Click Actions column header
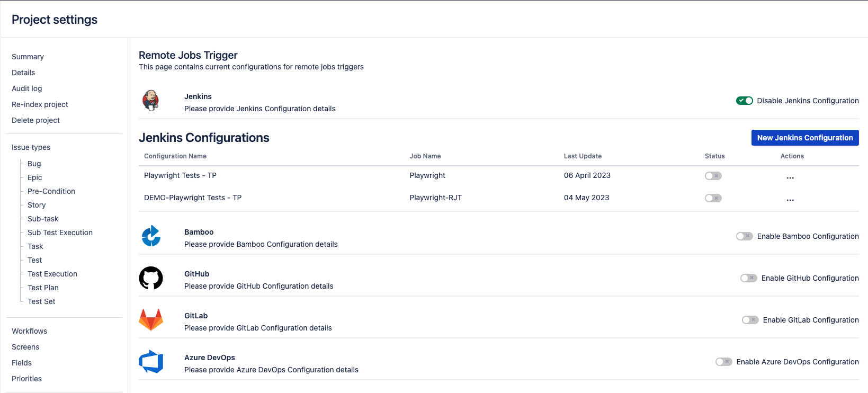The image size is (868, 393). point(792,156)
